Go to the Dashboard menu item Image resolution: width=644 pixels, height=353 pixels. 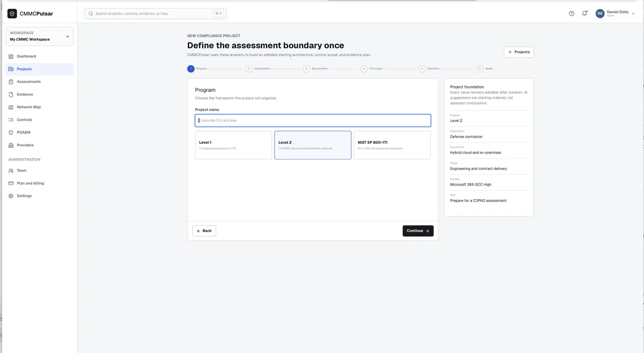[x=40, y=56]
